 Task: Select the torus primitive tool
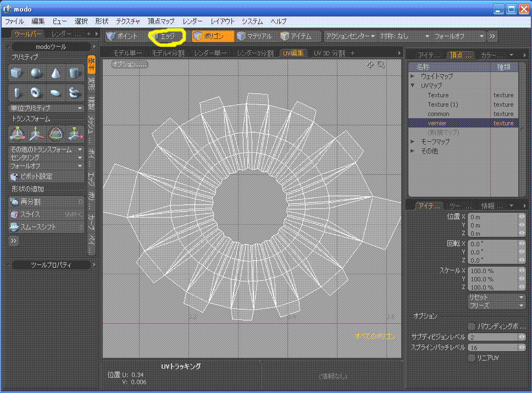(36, 92)
